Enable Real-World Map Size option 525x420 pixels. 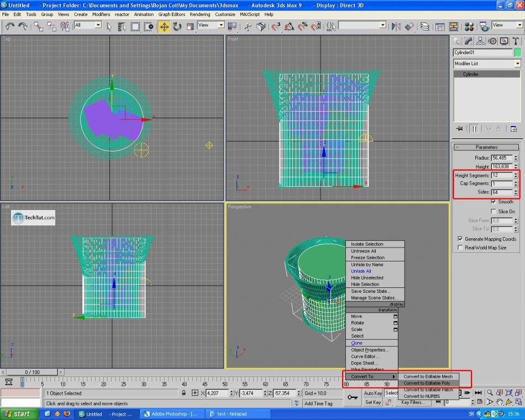pos(460,248)
